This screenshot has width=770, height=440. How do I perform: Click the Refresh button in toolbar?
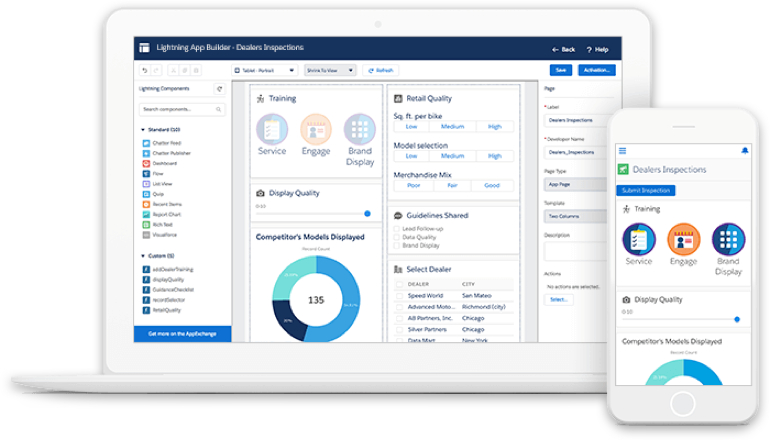pyautogui.click(x=381, y=70)
